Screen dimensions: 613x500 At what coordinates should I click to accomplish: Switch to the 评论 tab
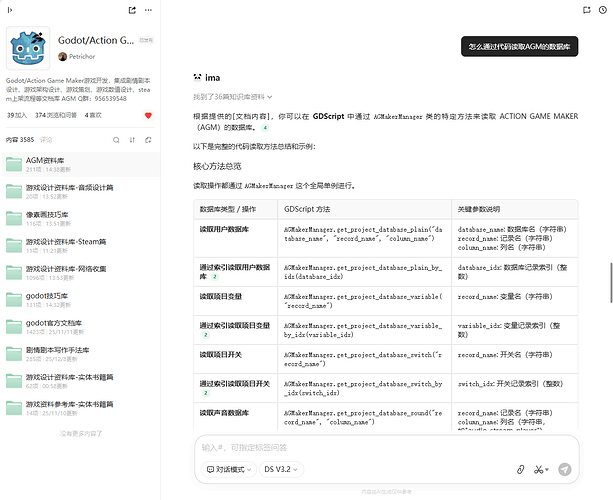tap(45, 140)
